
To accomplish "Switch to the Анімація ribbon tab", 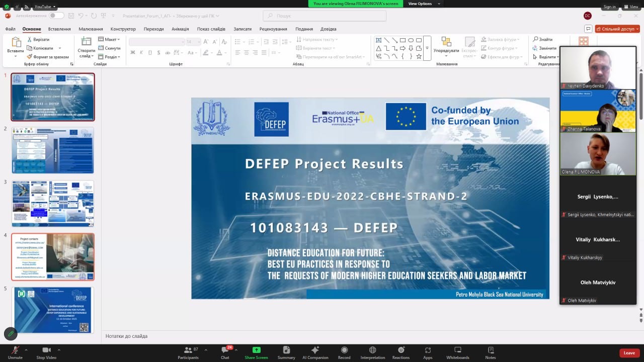I will [x=180, y=29].
